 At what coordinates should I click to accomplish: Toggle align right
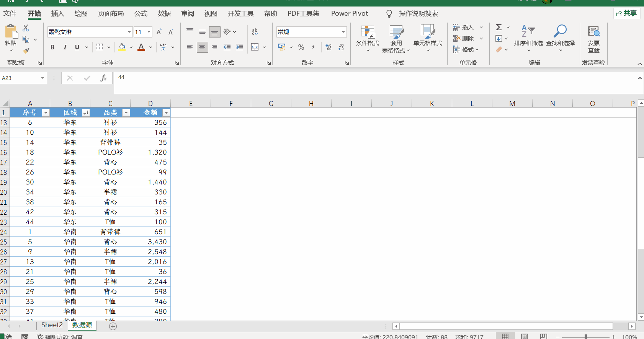point(214,47)
